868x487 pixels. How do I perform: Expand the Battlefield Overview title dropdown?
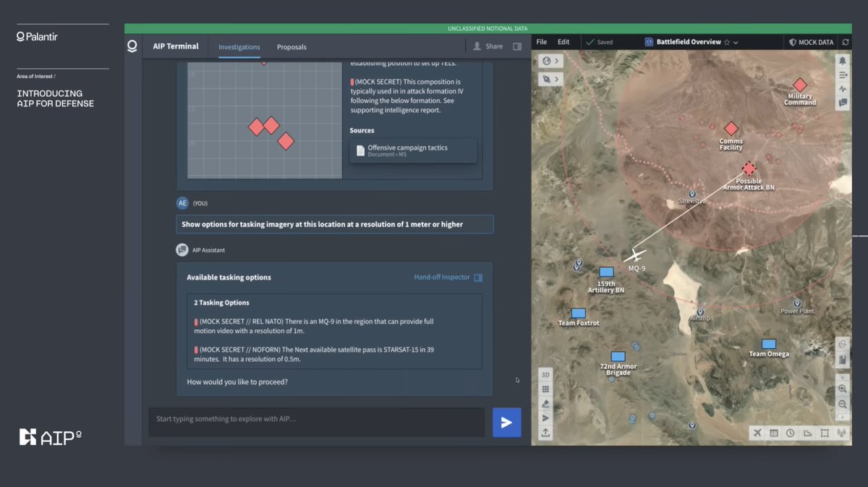[x=736, y=43]
